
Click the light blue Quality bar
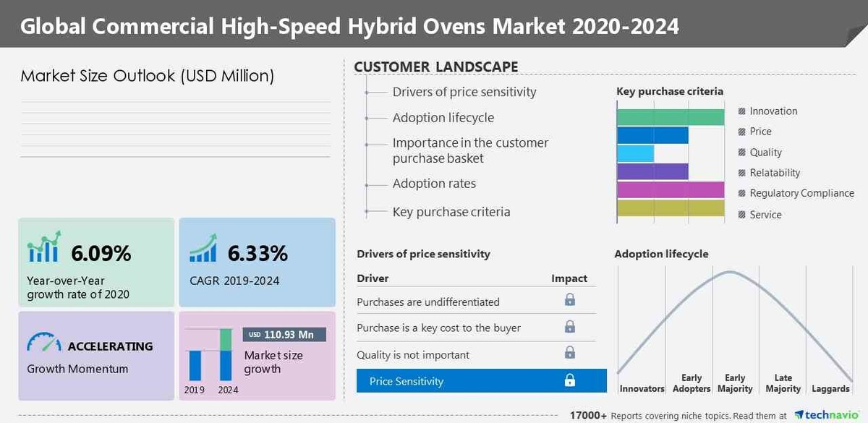point(635,153)
